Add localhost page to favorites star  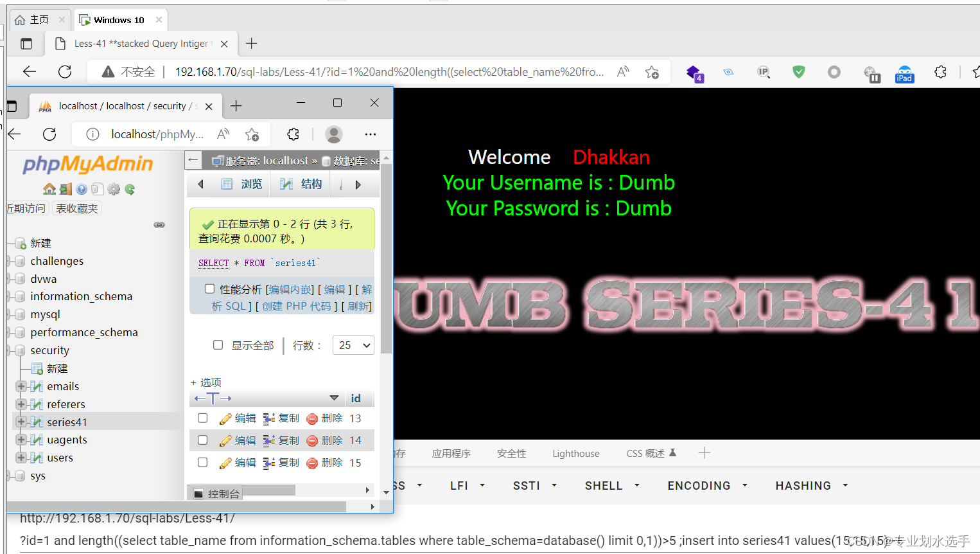tap(252, 134)
